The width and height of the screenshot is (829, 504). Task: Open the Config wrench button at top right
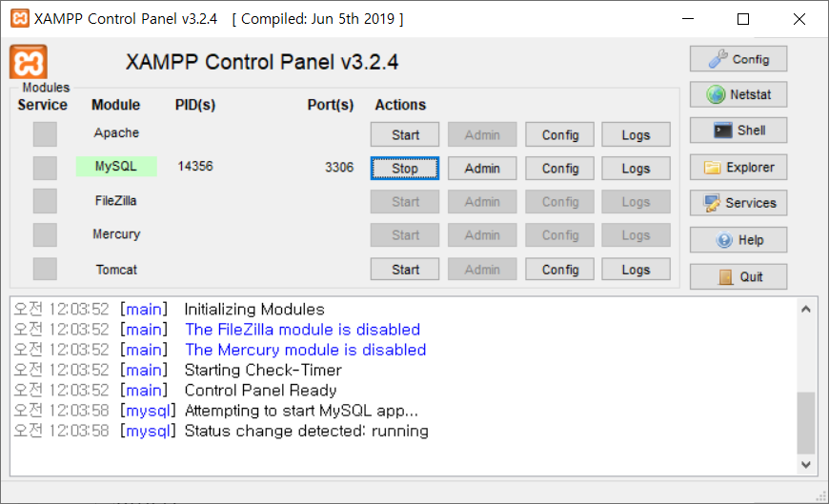click(x=738, y=59)
